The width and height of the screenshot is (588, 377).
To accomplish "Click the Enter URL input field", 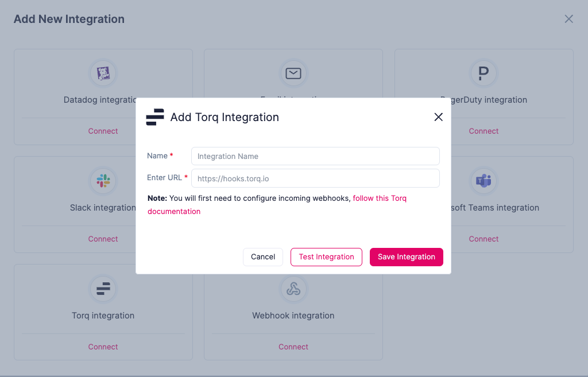I will point(315,178).
